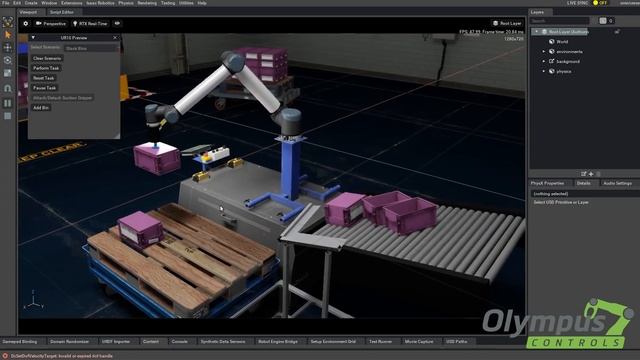Screen dimensions: 640x360
Task: Activate the Rotate tool in left toolbar
Action: tap(8, 60)
